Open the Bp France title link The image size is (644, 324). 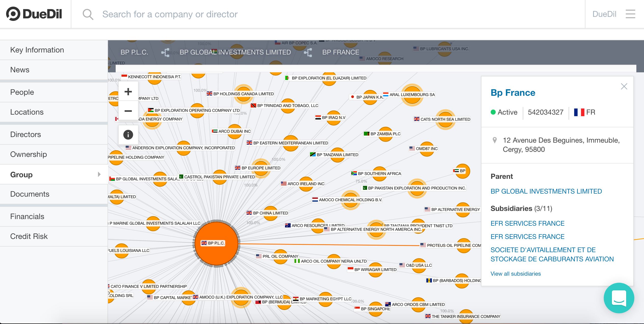(x=513, y=93)
